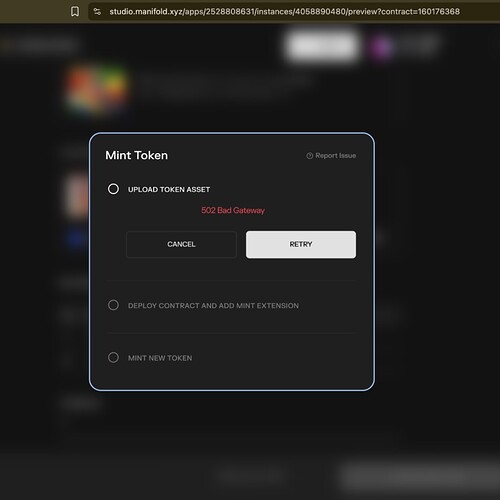Image resolution: width=500 pixels, height=500 pixels.
Task: Click UPLOAD TOKEN ASSET label
Action: coord(169,189)
